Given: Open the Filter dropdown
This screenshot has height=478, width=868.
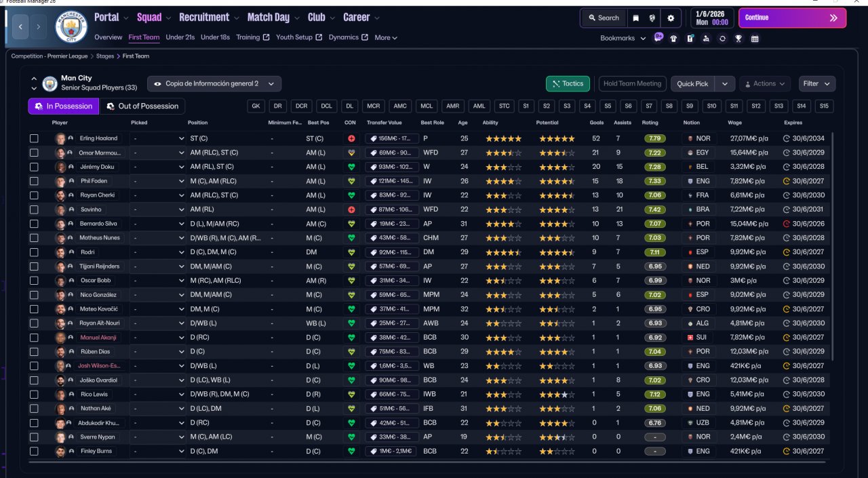Looking at the screenshot, I should 816,84.
